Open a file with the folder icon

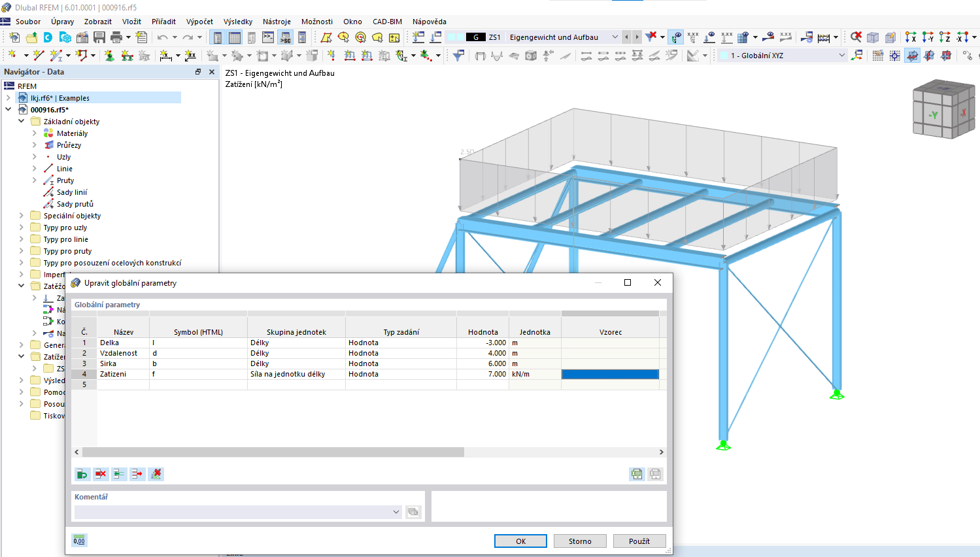tap(31, 37)
